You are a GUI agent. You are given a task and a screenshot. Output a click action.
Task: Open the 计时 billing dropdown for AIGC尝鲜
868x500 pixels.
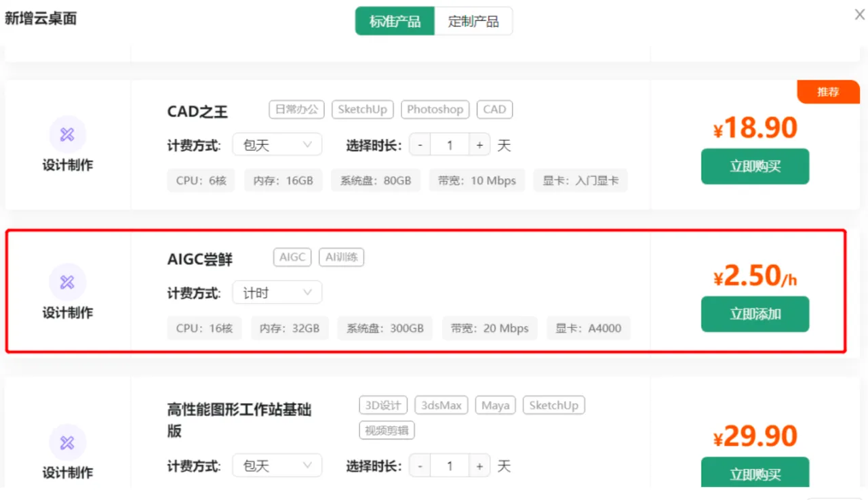point(277,293)
